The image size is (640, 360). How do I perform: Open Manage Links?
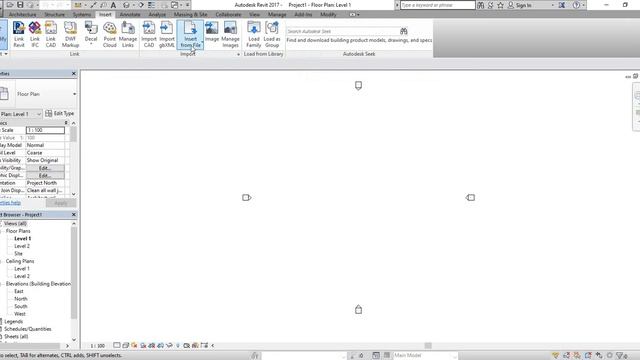[128, 34]
